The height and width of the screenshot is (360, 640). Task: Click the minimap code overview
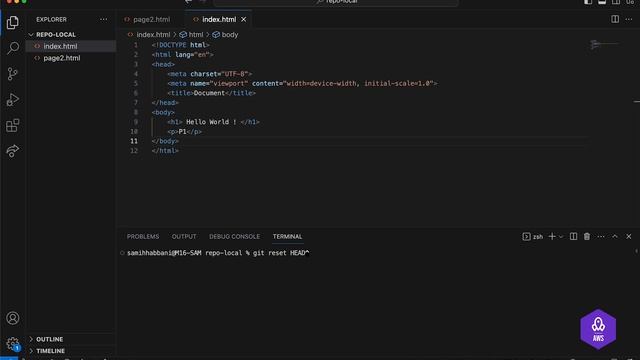coord(604,44)
